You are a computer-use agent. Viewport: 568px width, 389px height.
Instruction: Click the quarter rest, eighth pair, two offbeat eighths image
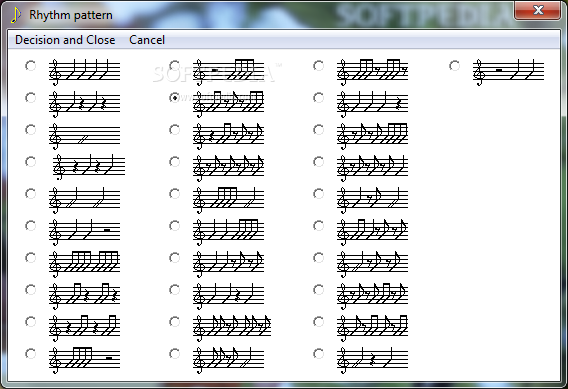[x=228, y=136]
